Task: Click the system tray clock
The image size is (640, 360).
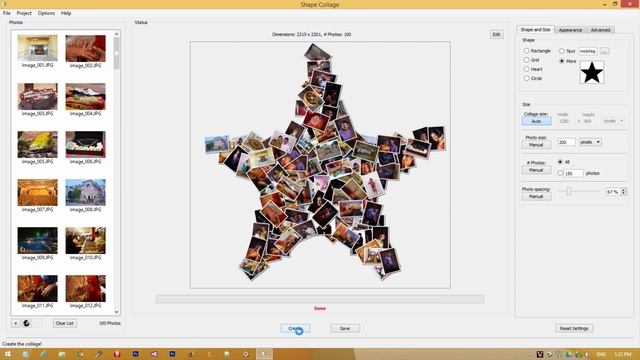Action: coord(623,354)
